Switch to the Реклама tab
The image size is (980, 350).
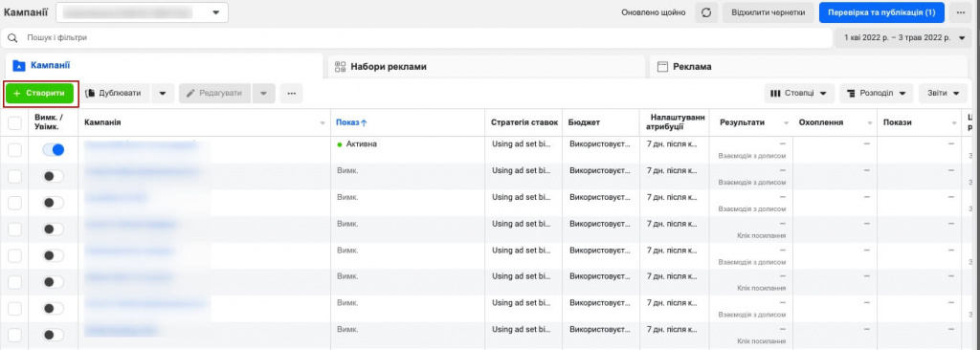pyautogui.click(x=809, y=66)
